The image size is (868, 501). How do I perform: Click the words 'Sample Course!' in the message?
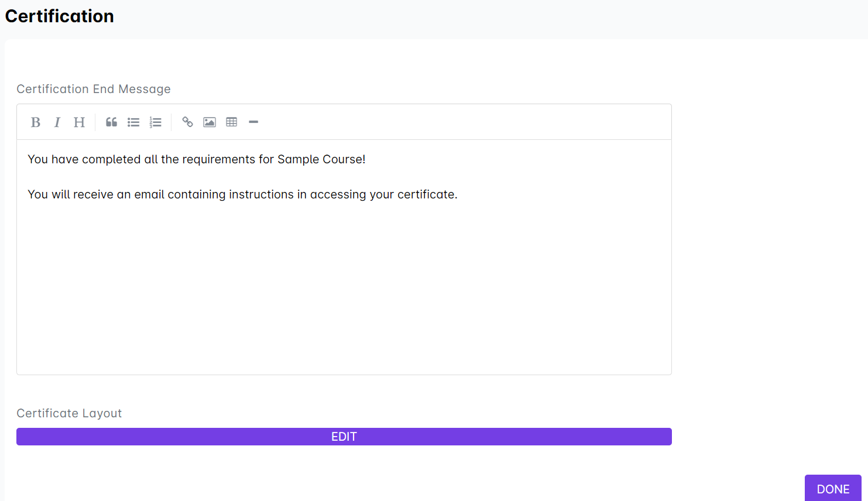[321, 159]
